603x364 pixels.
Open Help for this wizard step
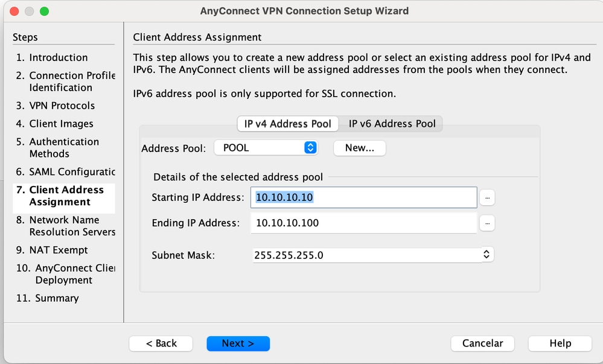[x=560, y=343]
